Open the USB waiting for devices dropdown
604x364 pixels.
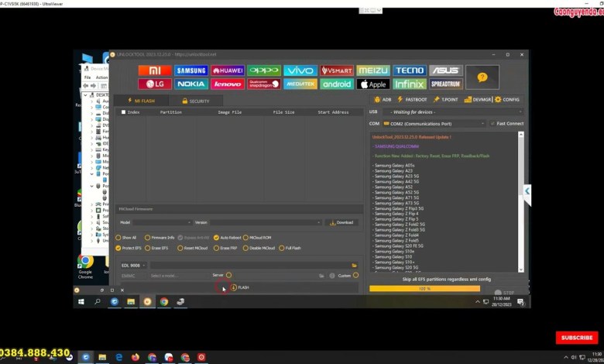pyautogui.click(x=453, y=112)
